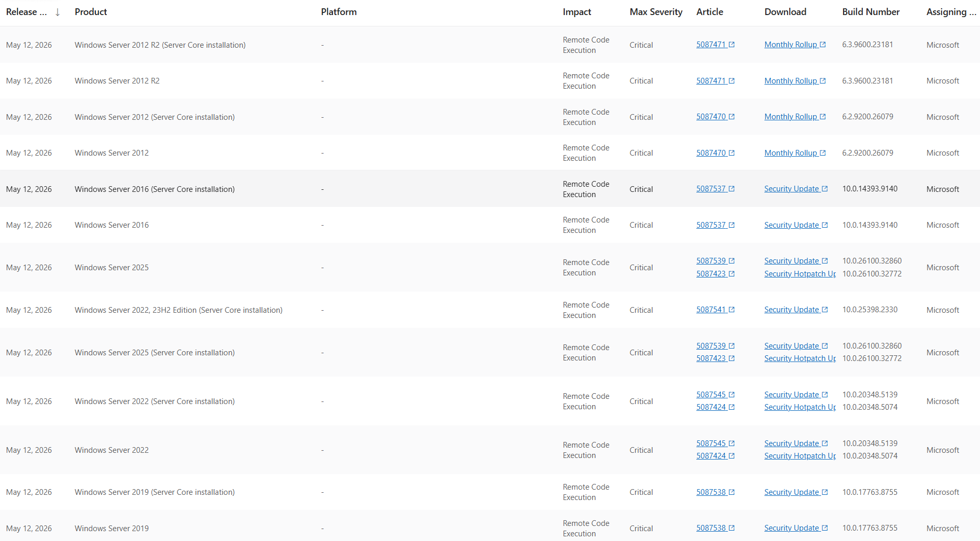
Task: Sort by the Max Severity column header
Action: tap(656, 12)
